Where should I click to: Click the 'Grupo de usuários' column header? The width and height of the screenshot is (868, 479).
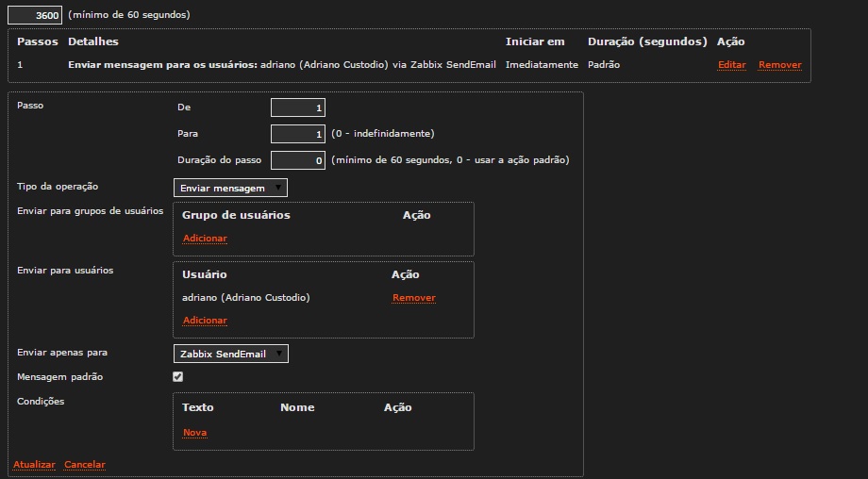click(236, 215)
